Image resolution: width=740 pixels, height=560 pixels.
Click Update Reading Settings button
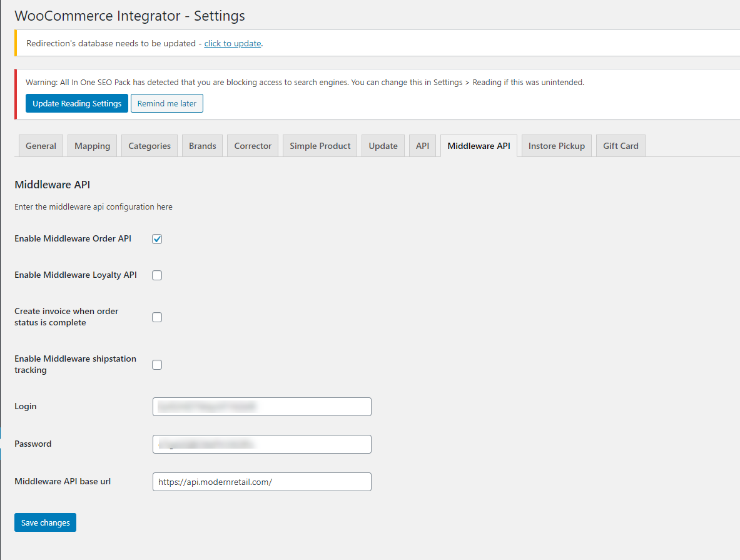point(77,103)
